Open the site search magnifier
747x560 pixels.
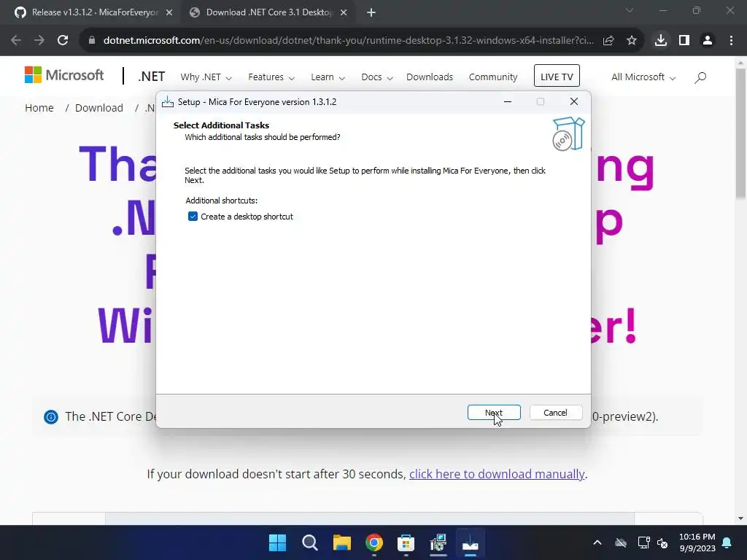pos(700,77)
